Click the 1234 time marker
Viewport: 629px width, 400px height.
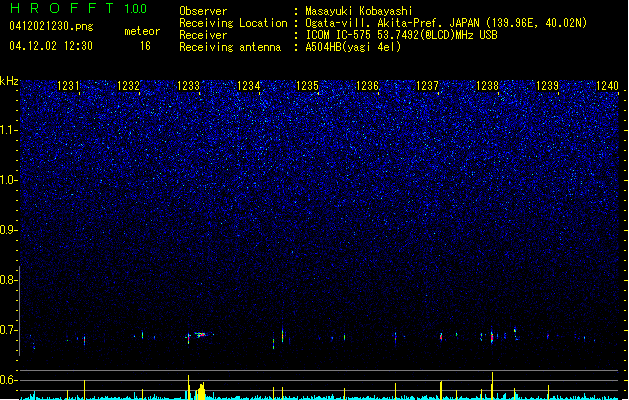(248, 86)
